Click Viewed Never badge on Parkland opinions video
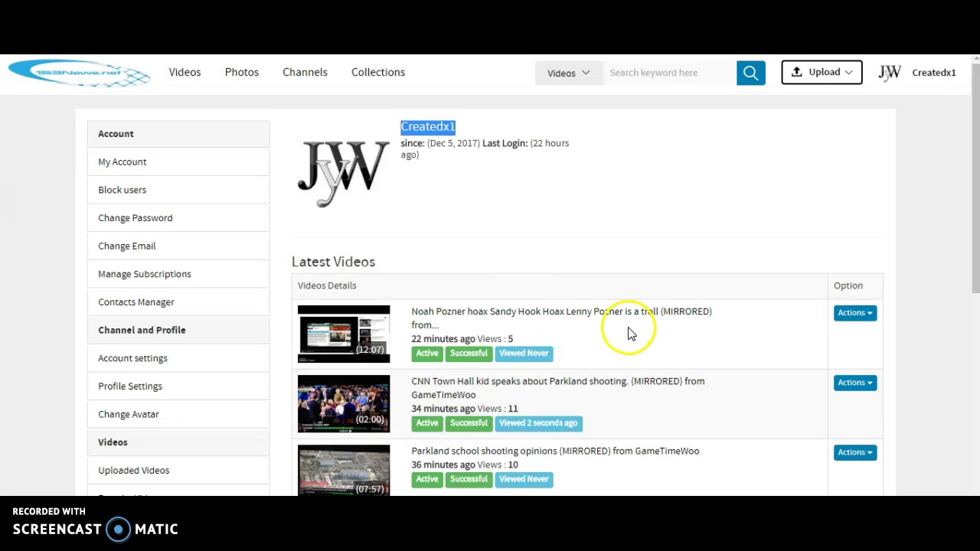 coord(524,479)
